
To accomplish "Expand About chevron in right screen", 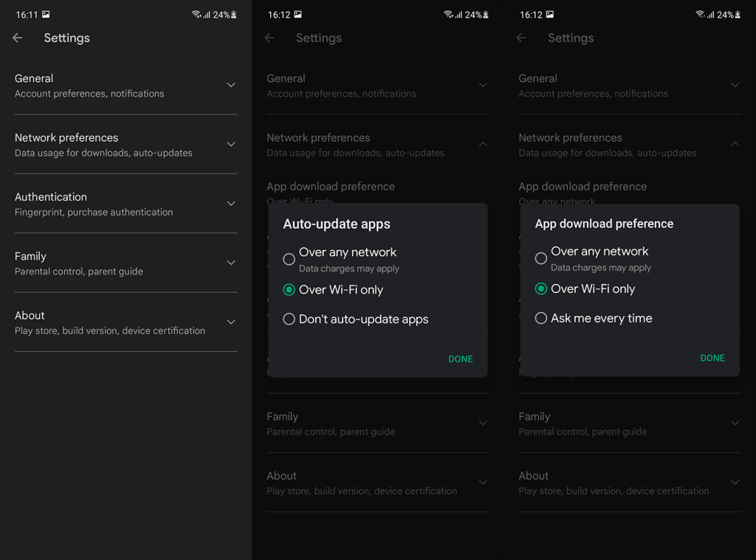I will (x=735, y=483).
